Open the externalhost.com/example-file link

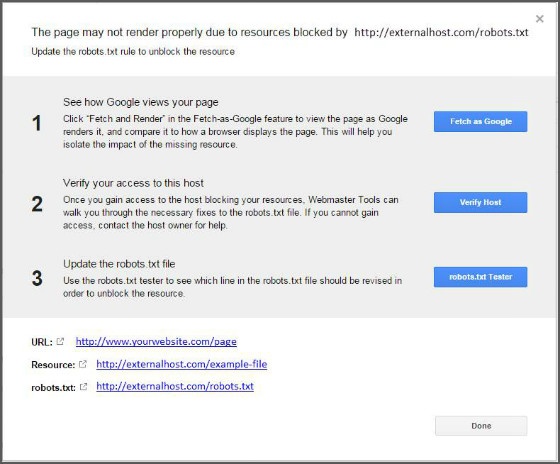(182, 364)
